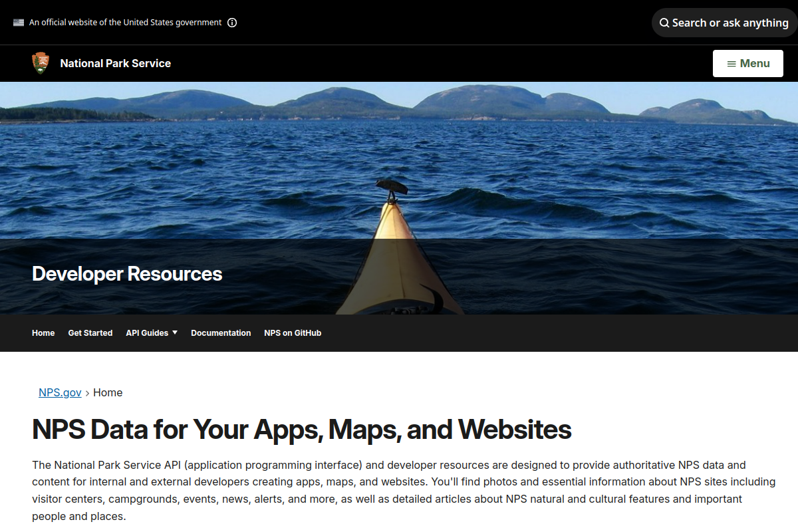Click the API Guides dropdown arrow
The width and height of the screenshot is (798, 532).
pos(175,332)
